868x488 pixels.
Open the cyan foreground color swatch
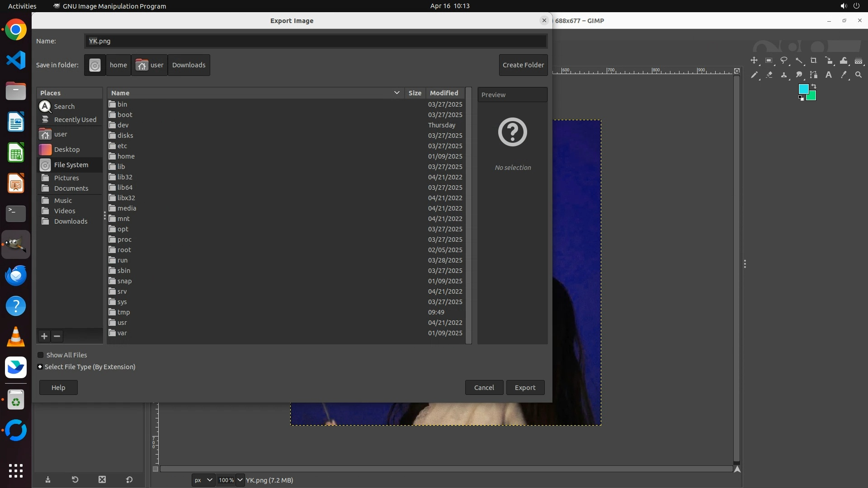(x=803, y=89)
